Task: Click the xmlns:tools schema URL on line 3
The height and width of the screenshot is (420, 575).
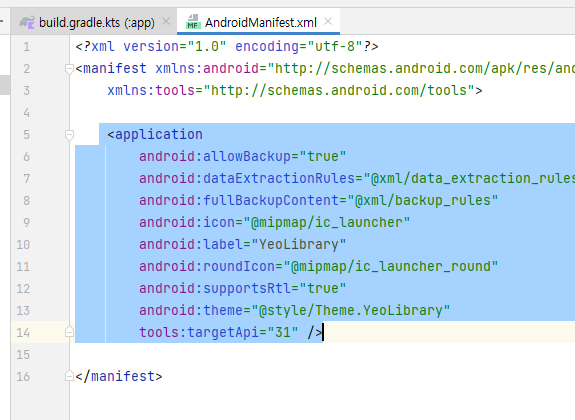Action: (x=339, y=91)
